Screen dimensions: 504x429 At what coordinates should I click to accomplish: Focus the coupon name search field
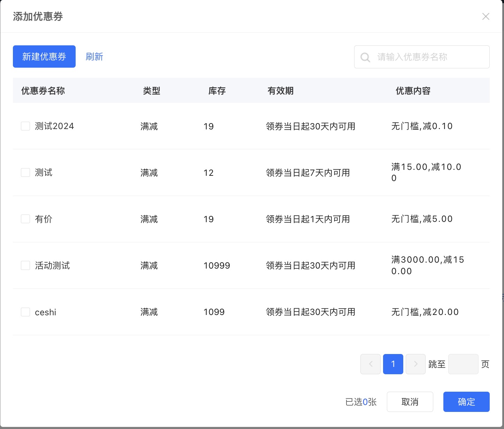click(x=429, y=57)
